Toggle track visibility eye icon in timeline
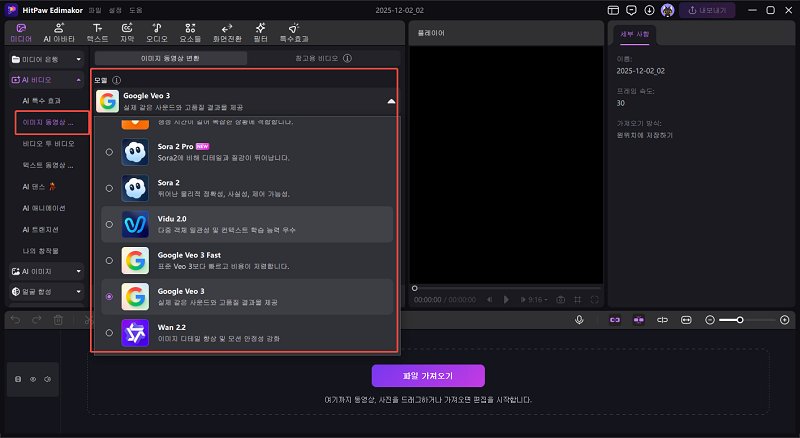Image resolution: width=800 pixels, height=438 pixels. point(33,379)
